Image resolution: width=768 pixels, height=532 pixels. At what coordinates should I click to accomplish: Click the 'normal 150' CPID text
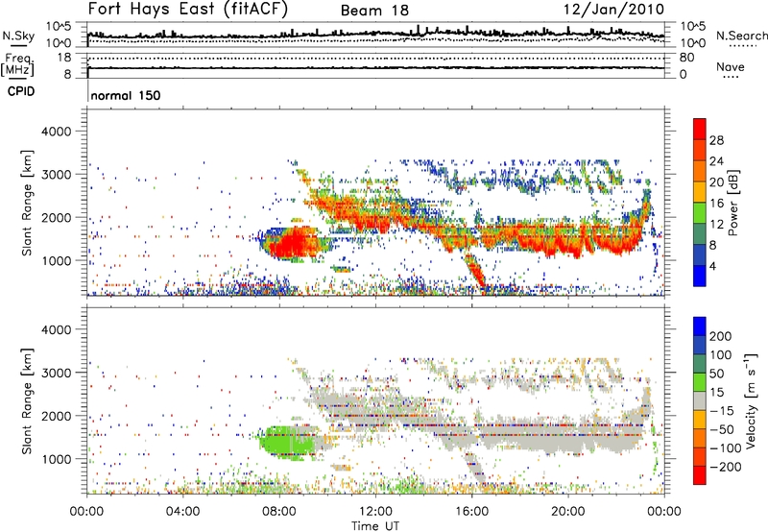tap(126, 95)
